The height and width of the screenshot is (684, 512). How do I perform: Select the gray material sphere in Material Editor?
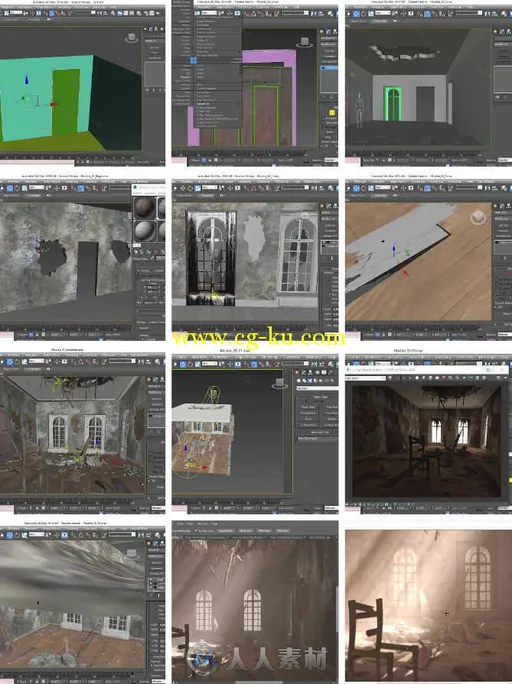[x=144, y=230]
